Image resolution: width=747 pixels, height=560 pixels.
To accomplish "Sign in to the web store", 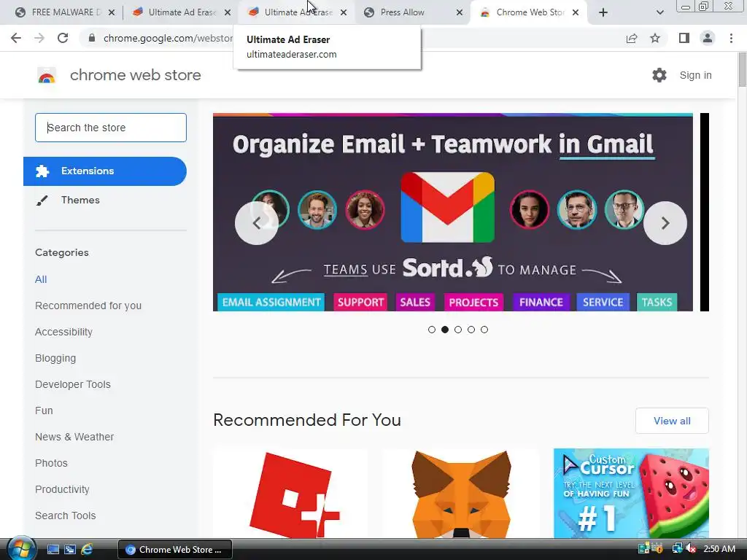I will click(695, 75).
